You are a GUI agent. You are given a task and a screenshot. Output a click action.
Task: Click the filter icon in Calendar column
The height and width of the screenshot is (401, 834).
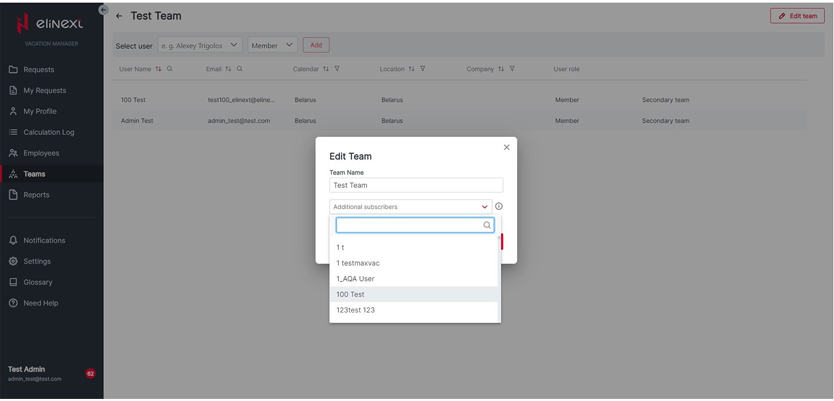pyautogui.click(x=337, y=69)
